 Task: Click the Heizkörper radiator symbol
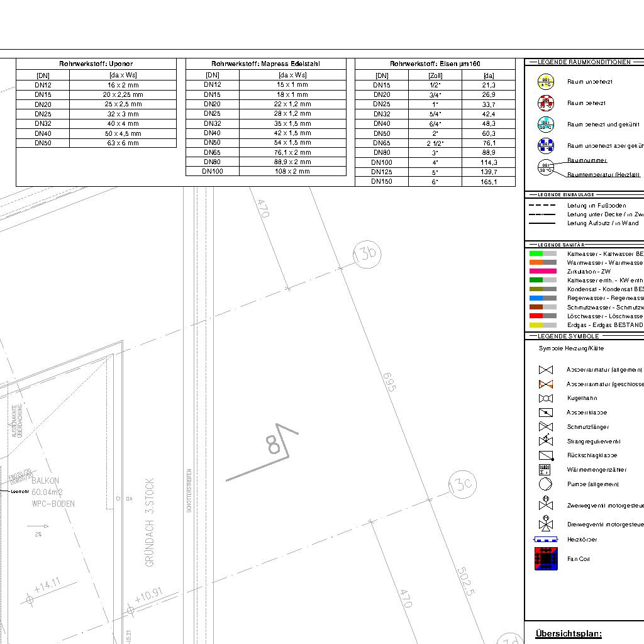point(545,540)
